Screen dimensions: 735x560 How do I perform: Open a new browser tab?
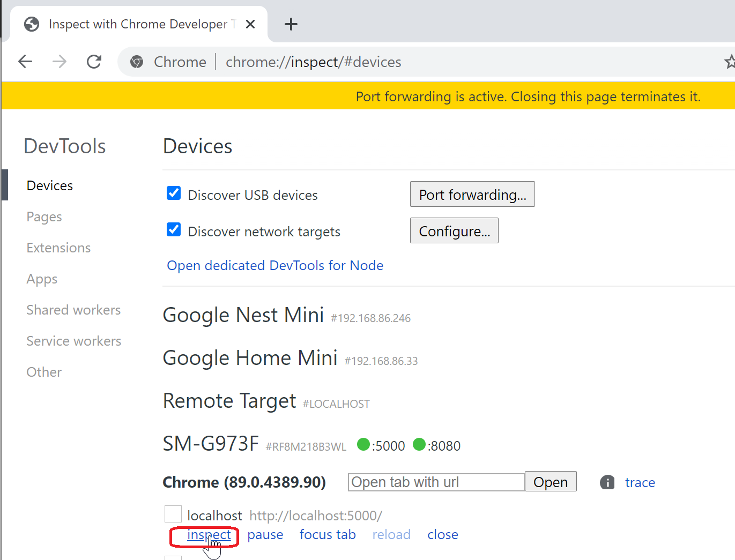291,24
